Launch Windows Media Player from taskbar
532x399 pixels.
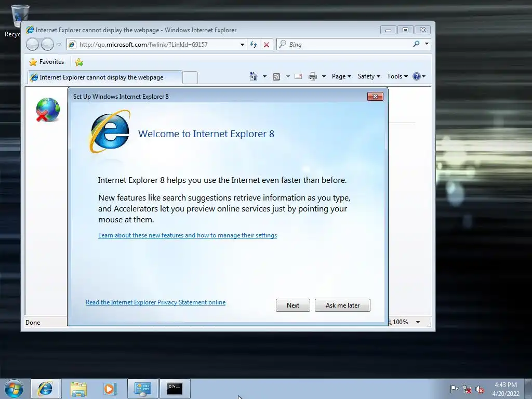(110, 389)
